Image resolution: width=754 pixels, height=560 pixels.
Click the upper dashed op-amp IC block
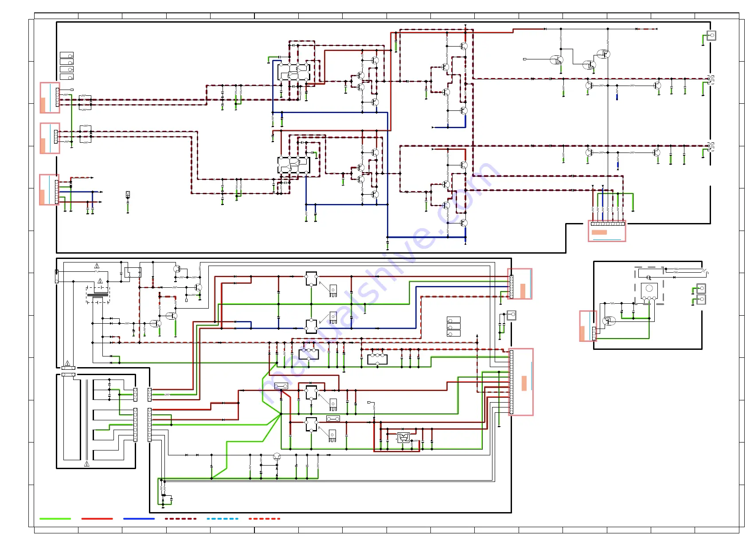coord(294,72)
